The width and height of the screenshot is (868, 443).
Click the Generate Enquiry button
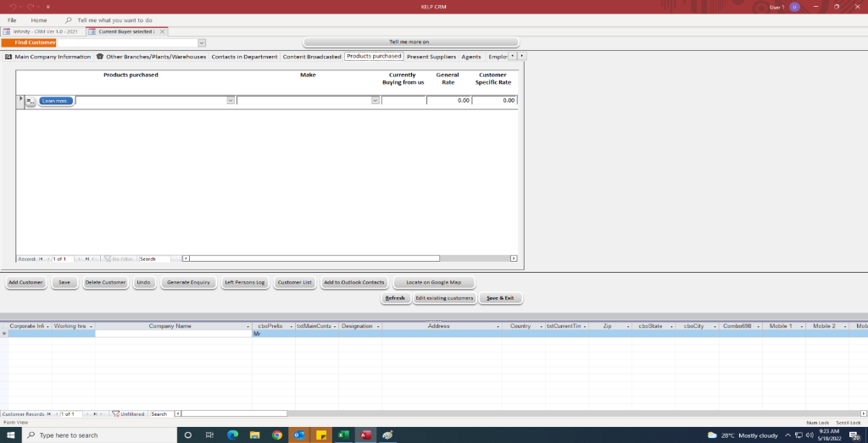click(188, 282)
